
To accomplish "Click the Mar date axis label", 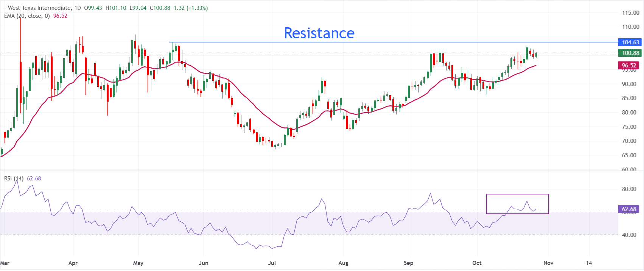I will click(5, 263).
